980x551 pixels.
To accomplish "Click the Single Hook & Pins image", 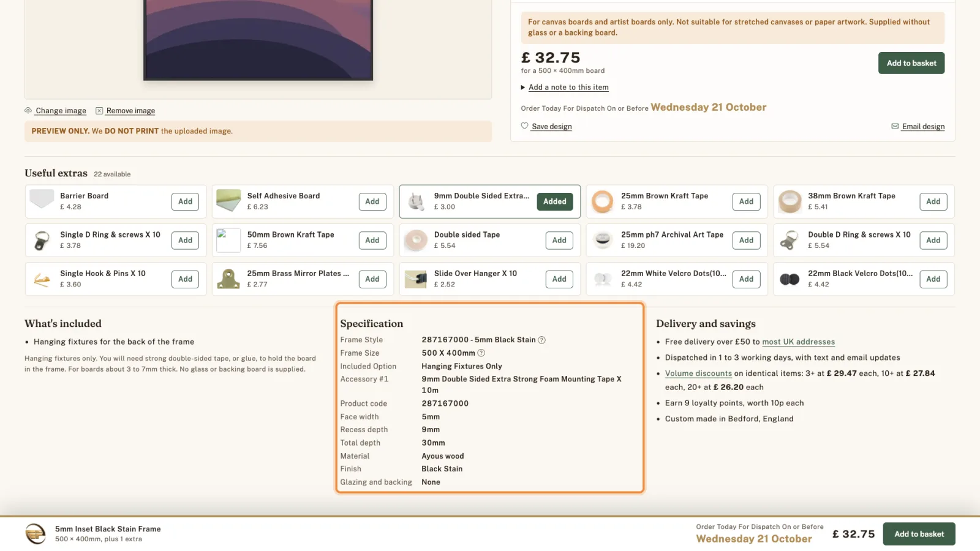I will (x=42, y=279).
